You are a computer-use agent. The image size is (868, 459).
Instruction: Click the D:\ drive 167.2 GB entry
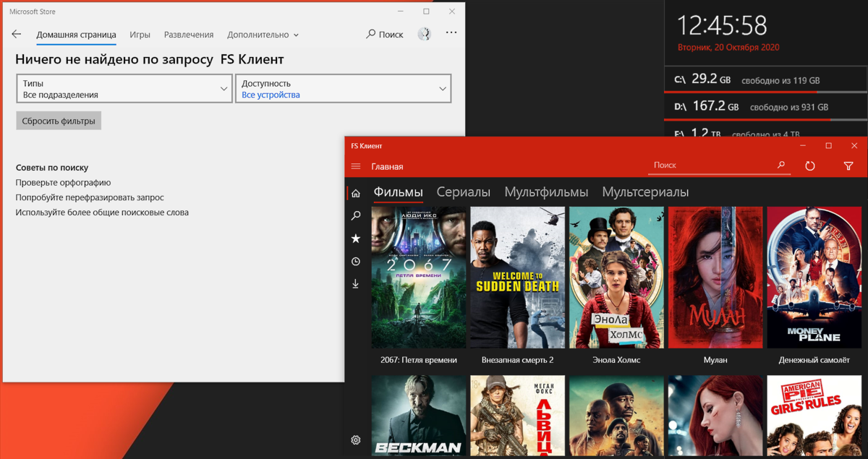click(x=766, y=106)
